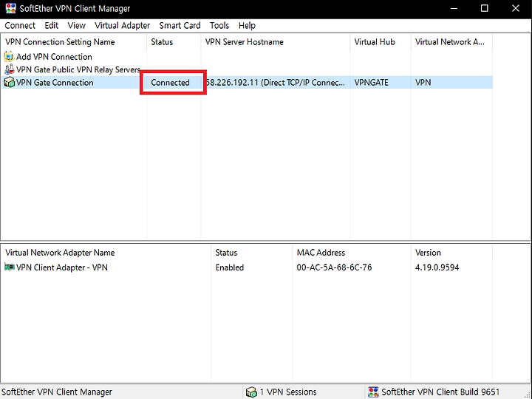Sort by Virtual Hub column header
This screenshot has height=399, width=532.
point(381,41)
